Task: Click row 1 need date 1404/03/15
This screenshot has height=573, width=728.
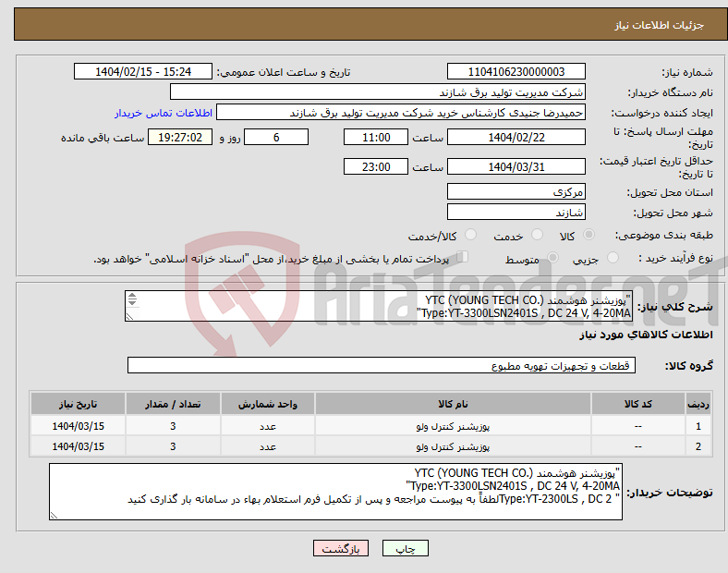Action: 78,426
